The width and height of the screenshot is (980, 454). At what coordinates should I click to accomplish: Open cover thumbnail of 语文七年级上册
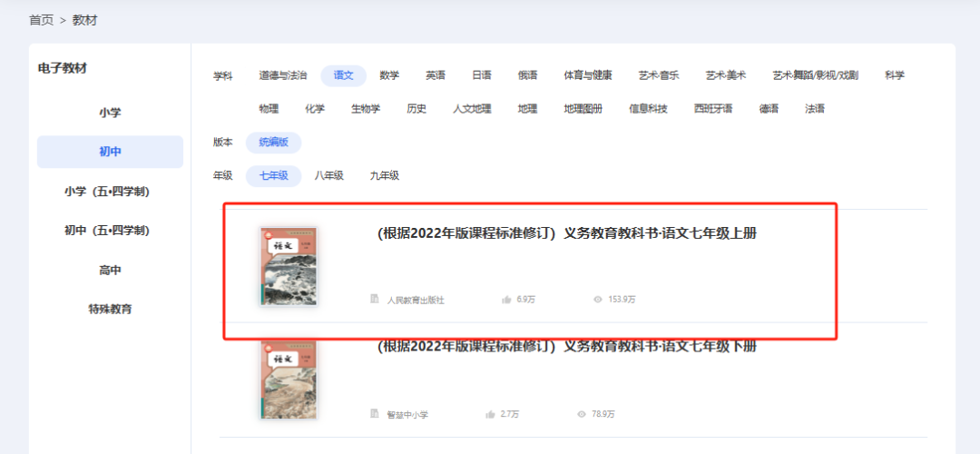[289, 266]
